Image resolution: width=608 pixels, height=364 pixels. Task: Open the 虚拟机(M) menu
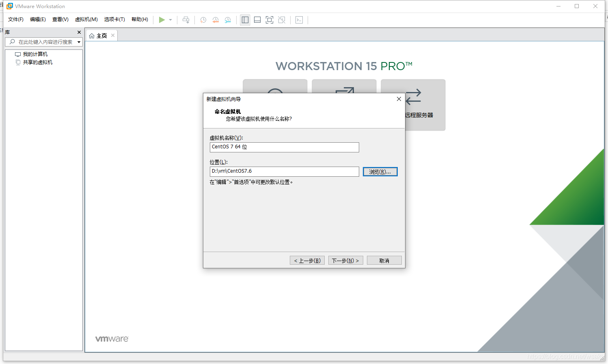tap(86, 19)
